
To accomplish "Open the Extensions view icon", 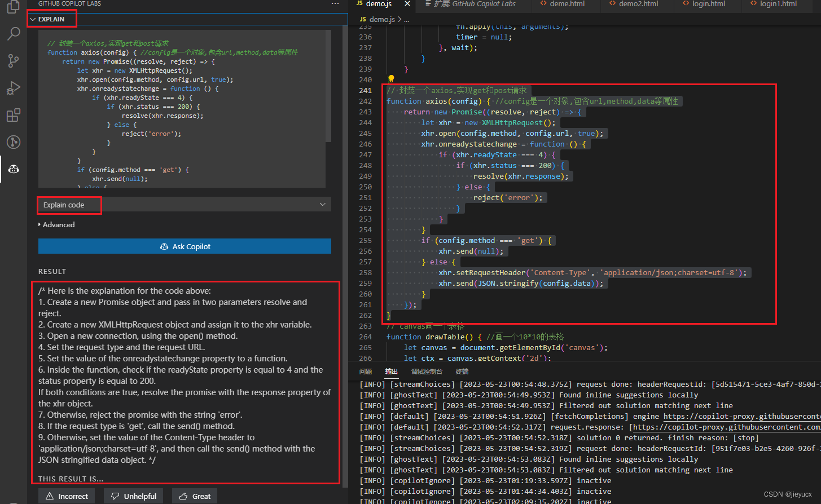I will click(x=13, y=115).
